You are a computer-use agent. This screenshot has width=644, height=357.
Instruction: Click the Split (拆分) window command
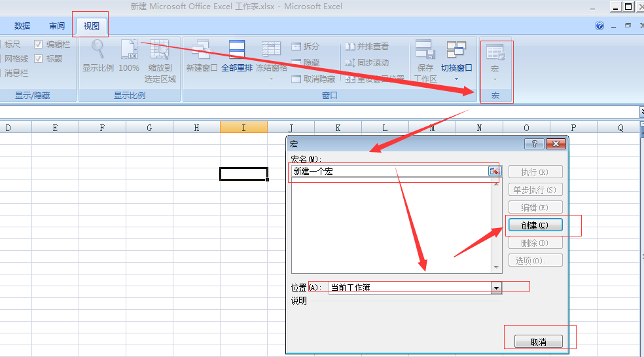pyautogui.click(x=306, y=47)
